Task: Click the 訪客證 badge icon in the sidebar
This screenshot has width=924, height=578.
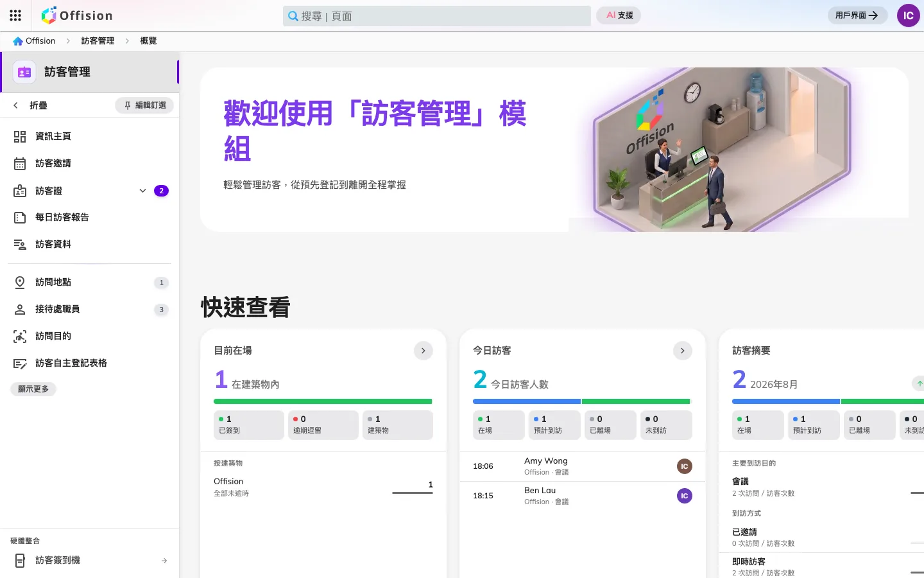Action: click(x=20, y=191)
